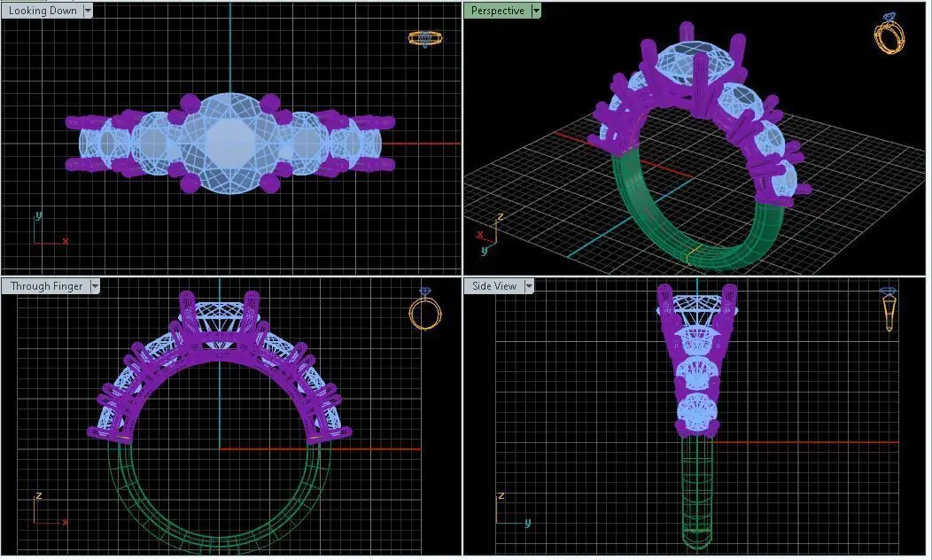932x560 pixels.
Task: Select the Side View viewport title
Action: (494, 286)
